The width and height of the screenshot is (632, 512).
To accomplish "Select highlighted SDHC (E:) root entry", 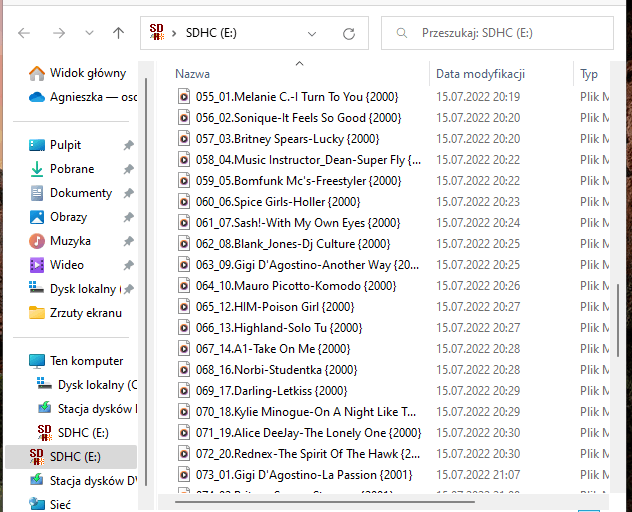I will coord(71,457).
